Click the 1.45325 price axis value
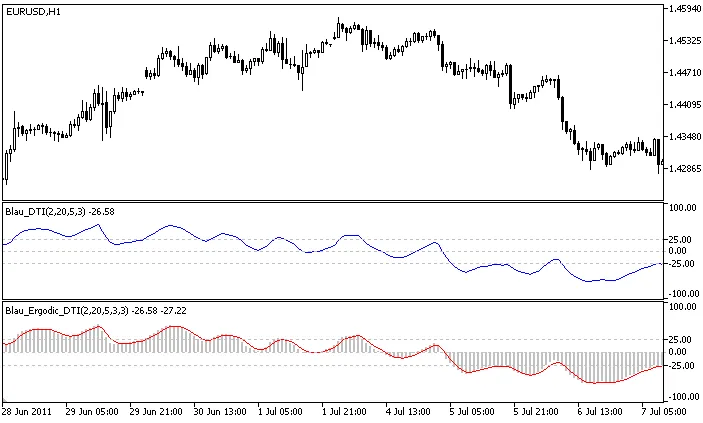The image size is (703, 423). 683,41
